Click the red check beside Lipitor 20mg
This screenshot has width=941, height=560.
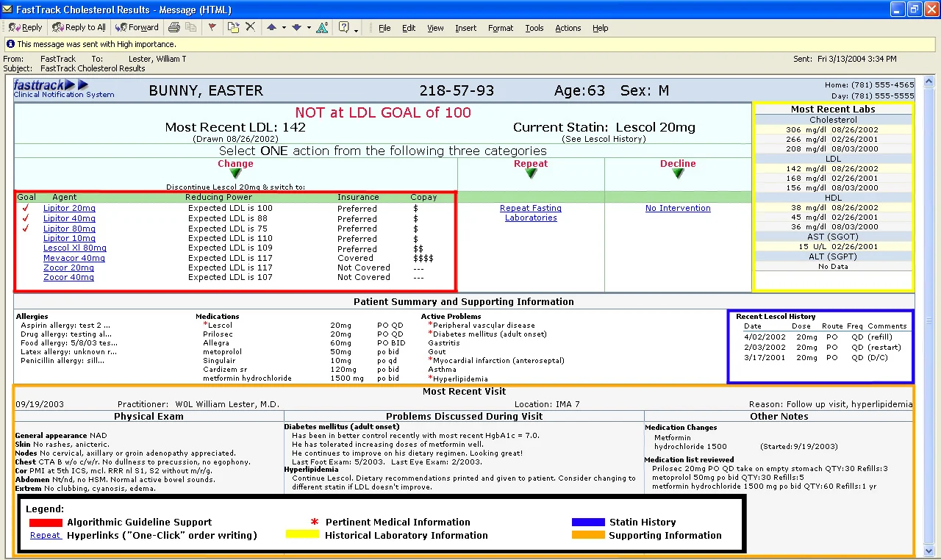pos(25,208)
